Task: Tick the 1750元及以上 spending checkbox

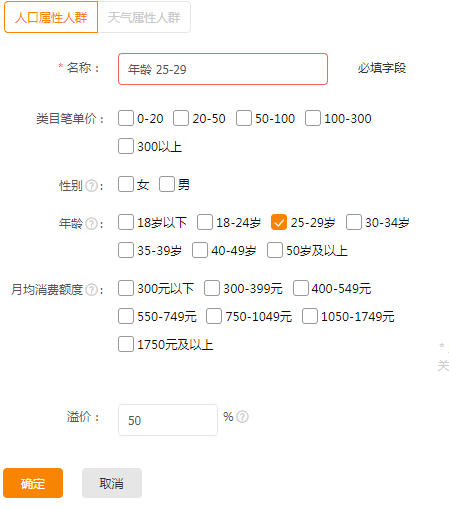Action: point(126,344)
